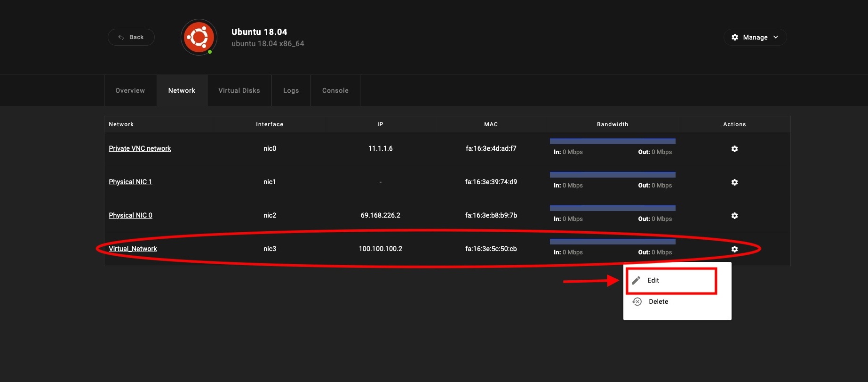The image size is (868, 382).
Task: Click the Network column header
Action: click(x=121, y=124)
